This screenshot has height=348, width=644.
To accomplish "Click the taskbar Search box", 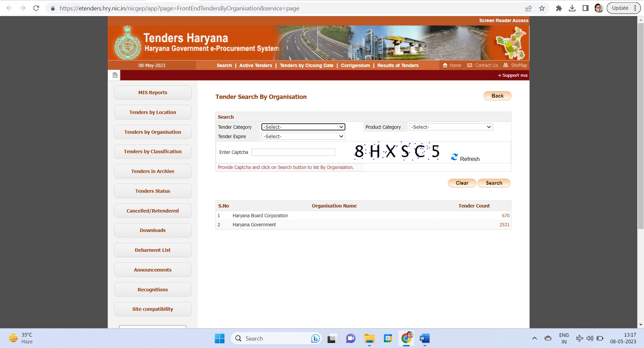I will point(276,339).
